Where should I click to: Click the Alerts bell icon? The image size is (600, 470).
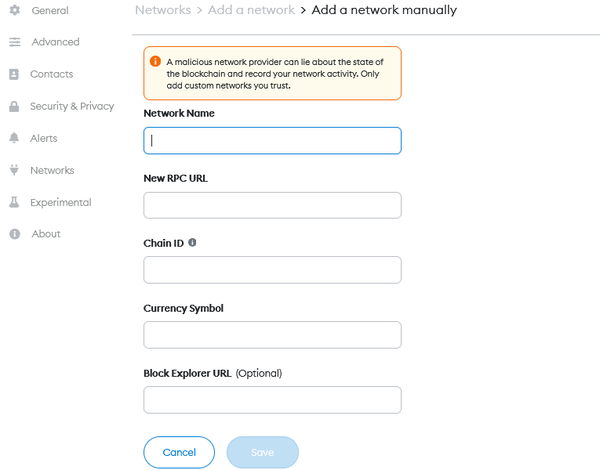[14, 138]
